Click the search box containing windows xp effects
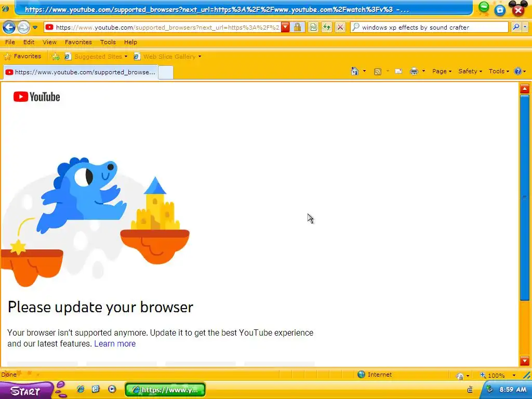The image size is (532, 399). [x=429, y=27]
